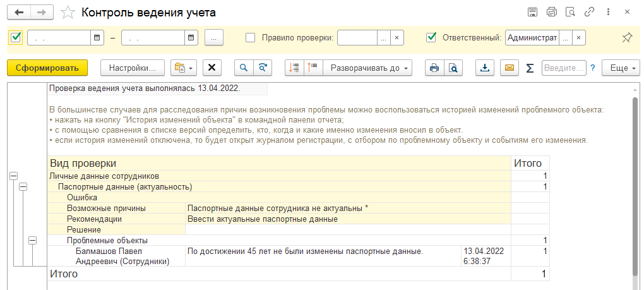644x290 pixels.
Task: Collapse Личные данные сотрудников group
Action: click(14, 176)
